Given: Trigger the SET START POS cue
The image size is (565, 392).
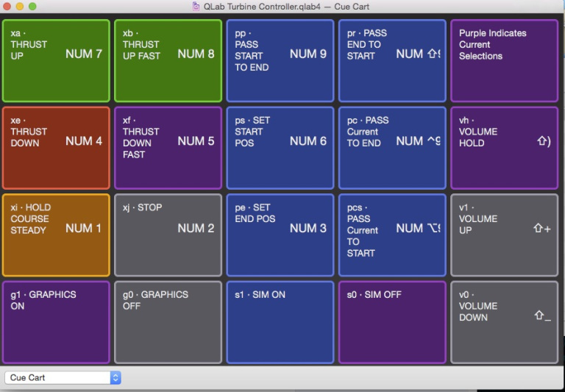Looking at the screenshot, I should 280,148.
